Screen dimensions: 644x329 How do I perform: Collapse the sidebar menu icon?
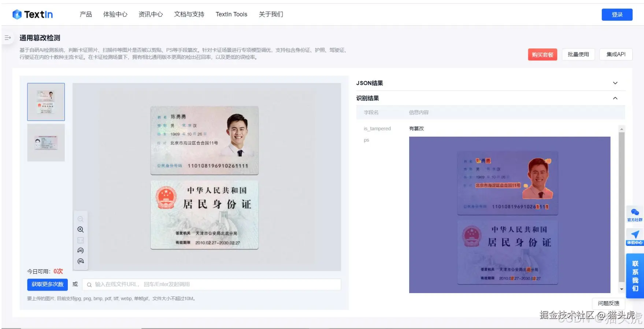[x=8, y=38]
